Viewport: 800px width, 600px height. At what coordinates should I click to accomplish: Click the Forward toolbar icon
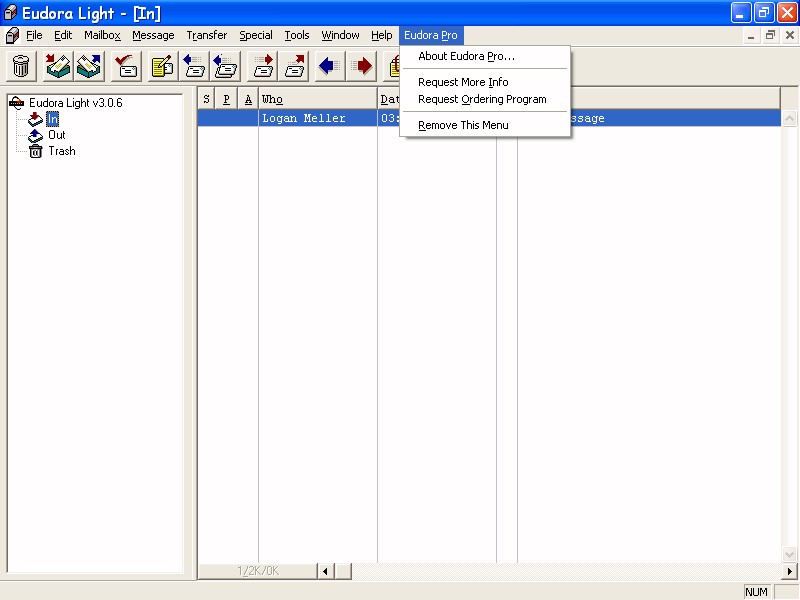pyautogui.click(x=262, y=66)
